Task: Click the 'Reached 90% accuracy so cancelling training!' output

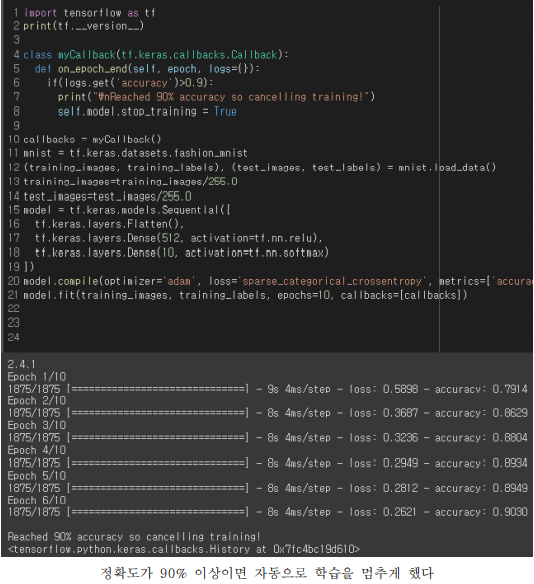Action: click(x=134, y=537)
